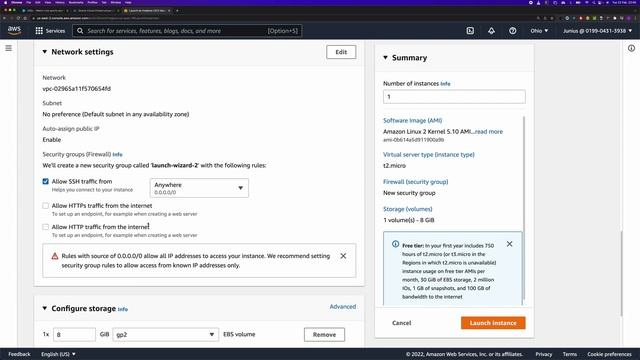640x360 pixels.
Task: Collapse the Configure storage section
Action: click(44, 308)
